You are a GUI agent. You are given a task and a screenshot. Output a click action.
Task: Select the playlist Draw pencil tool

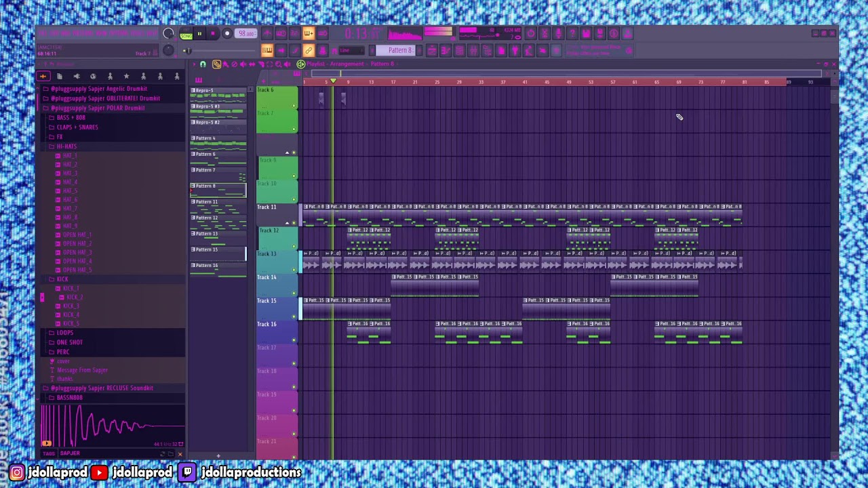coord(216,64)
